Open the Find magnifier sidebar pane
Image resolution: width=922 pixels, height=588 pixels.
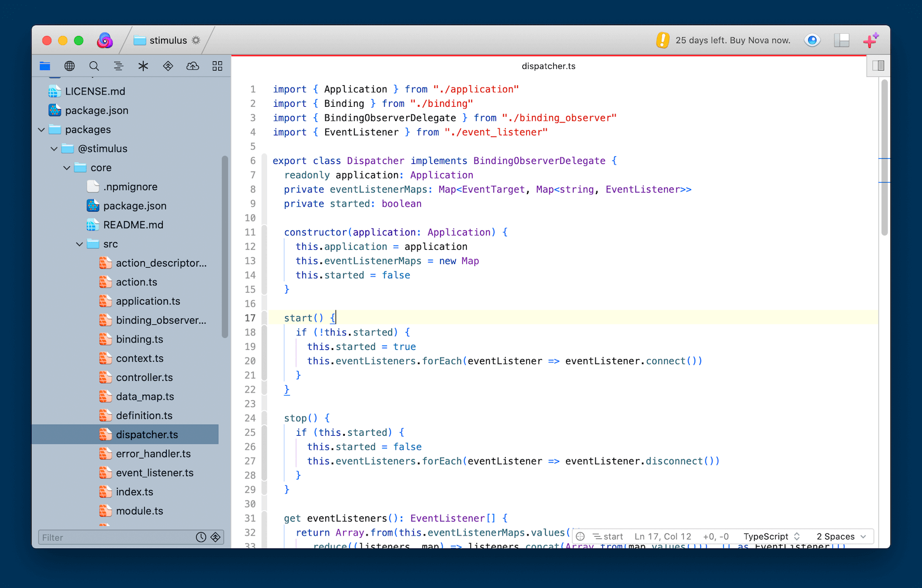(94, 66)
